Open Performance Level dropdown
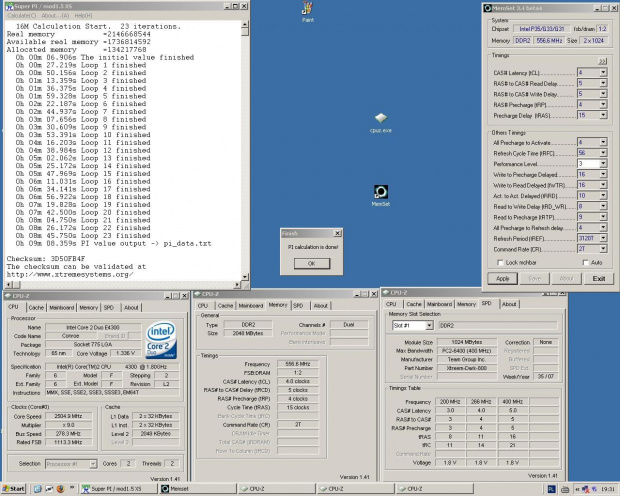The width and height of the screenshot is (620, 496). (x=603, y=163)
